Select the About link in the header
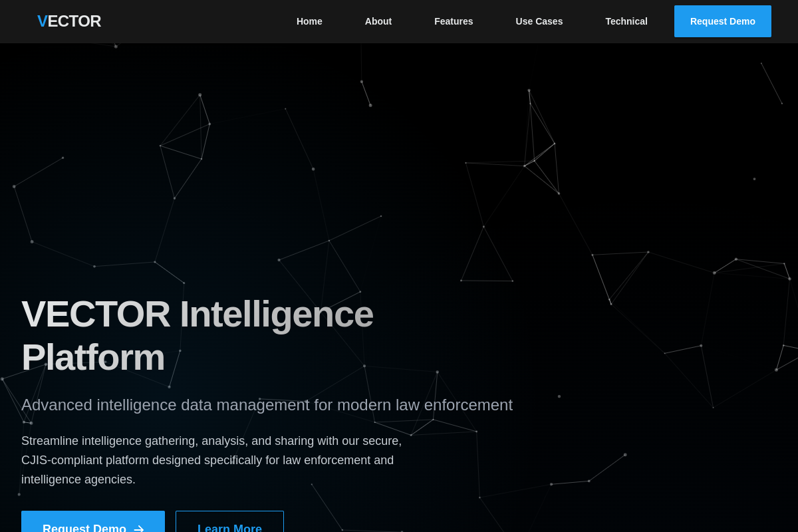Image resolution: width=798 pixels, height=532 pixels. (x=378, y=21)
